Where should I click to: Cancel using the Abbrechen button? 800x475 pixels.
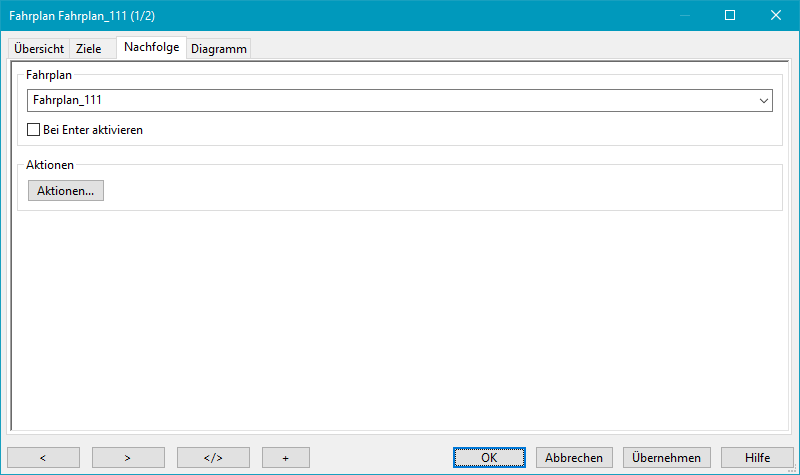tap(574, 457)
